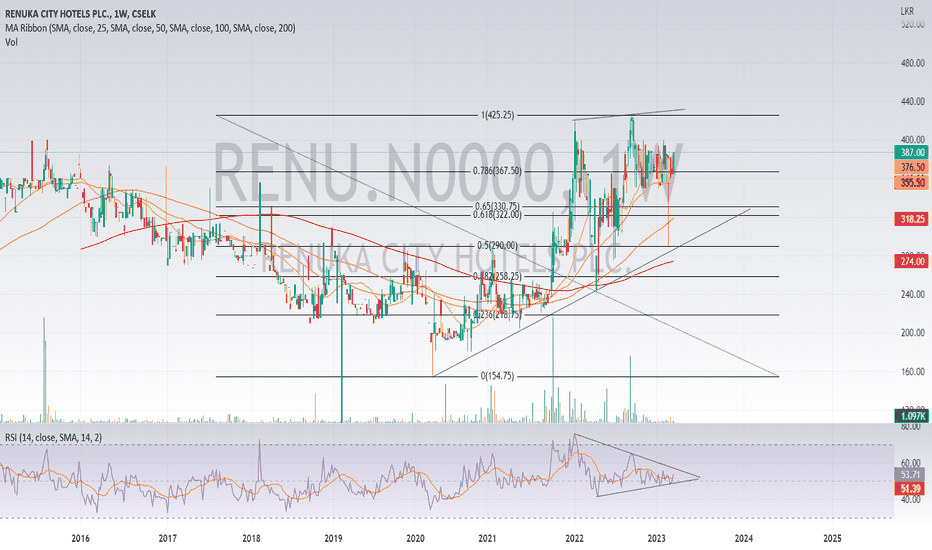Viewport: 932px width, 550px height.
Task: Click the 274.00 red price tag
Action: [912, 261]
